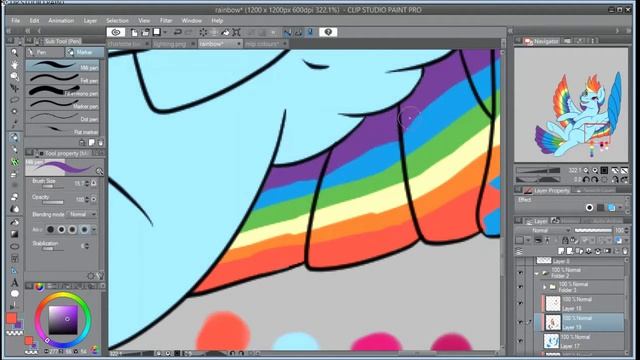Select the Eyedropper tool
Screen dimensions: 640x360
coord(14,123)
